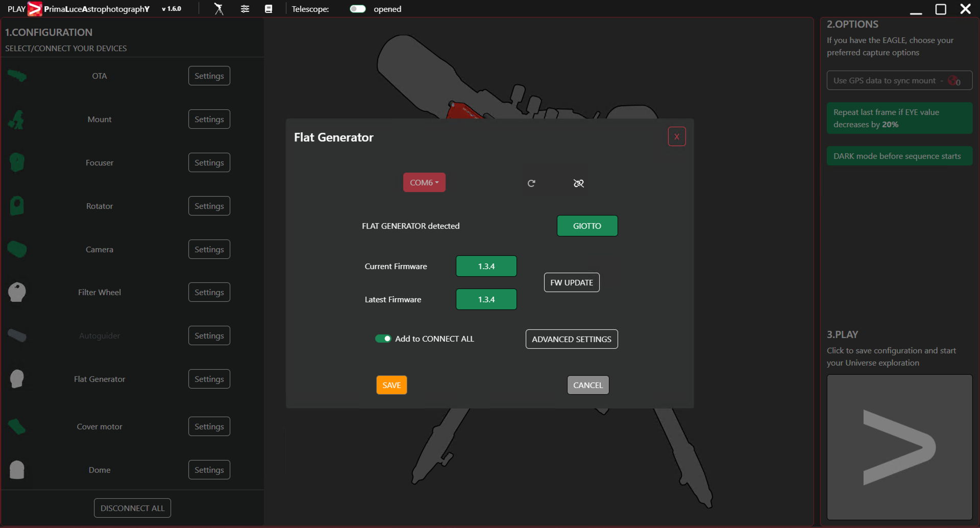
Task: Click the Dome device icon
Action: (x=17, y=470)
